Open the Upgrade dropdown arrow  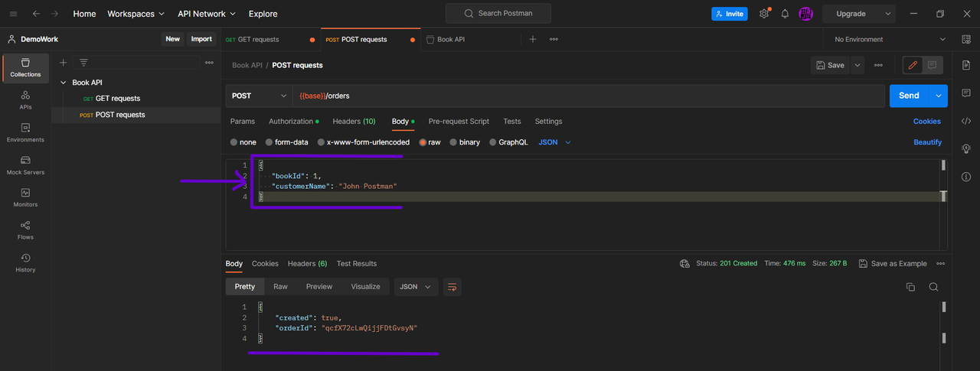tap(887, 14)
